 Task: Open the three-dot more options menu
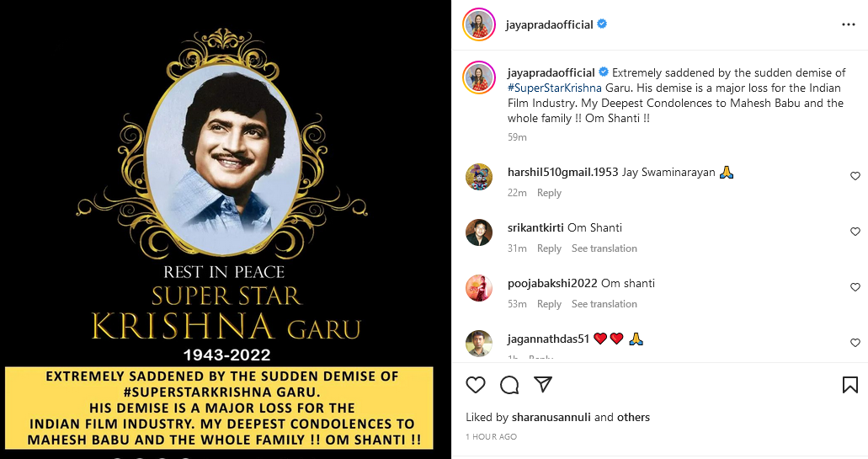(x=849, y=25)
